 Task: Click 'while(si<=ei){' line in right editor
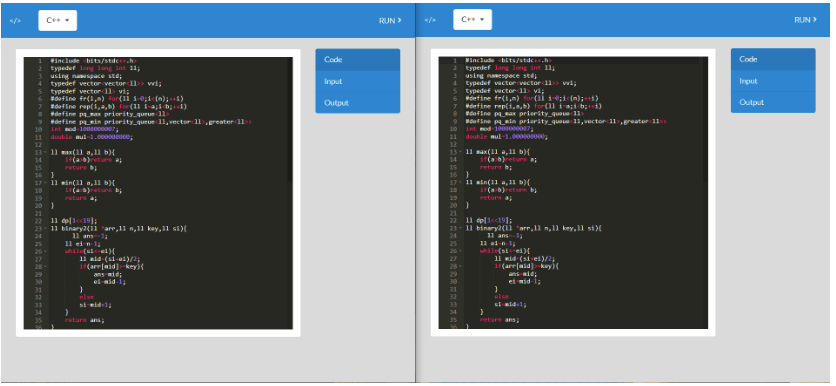(x=505, y=251)
